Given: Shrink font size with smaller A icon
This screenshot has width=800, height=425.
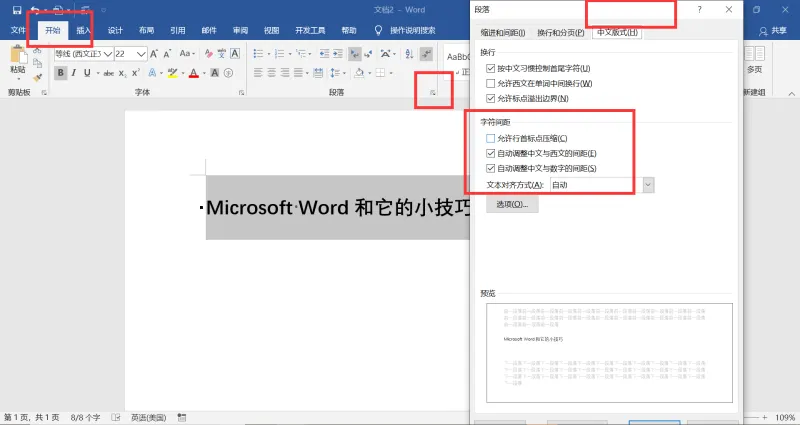Looking at the screenshot, I should pyautogui.click(x=167, y=54).
